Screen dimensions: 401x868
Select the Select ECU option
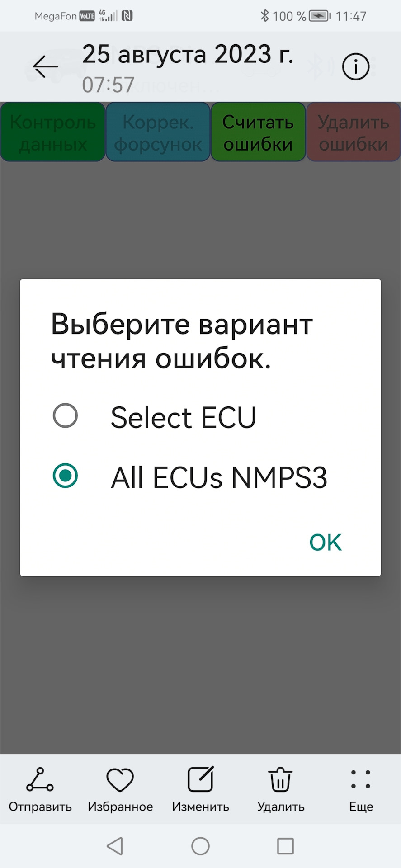pos(65,415)
